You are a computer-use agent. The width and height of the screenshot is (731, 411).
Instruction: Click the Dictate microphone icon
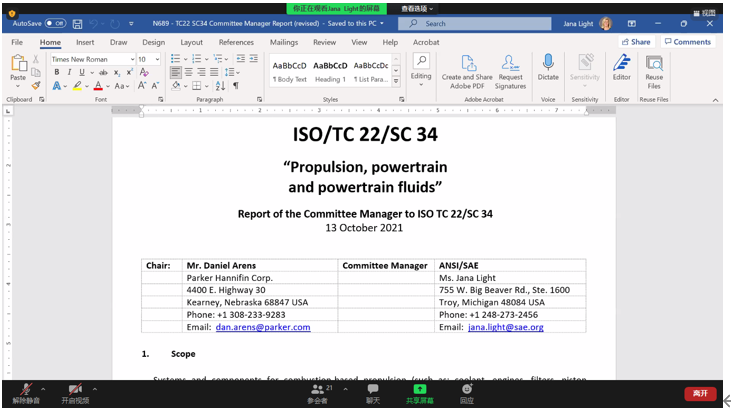point(548,64)
